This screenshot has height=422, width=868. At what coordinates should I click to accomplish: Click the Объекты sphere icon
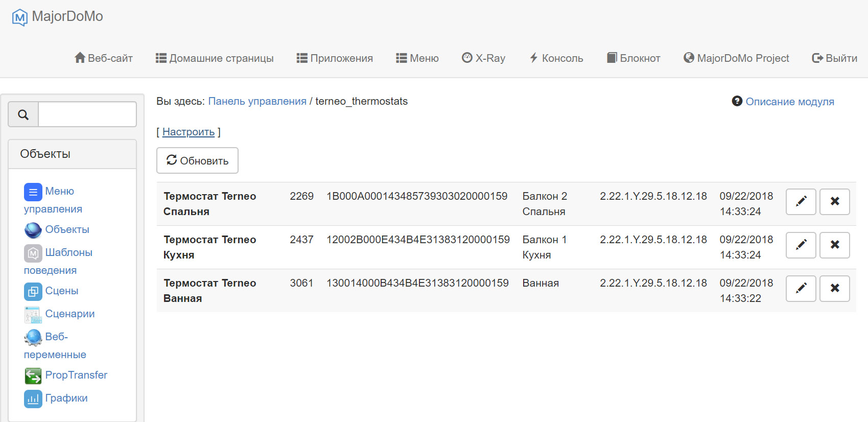point(33,230)
